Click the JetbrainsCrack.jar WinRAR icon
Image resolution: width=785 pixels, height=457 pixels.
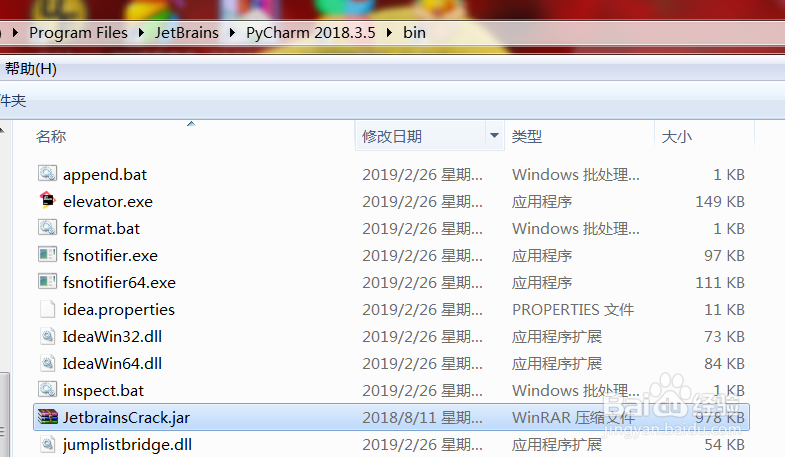tap(48, 416)
